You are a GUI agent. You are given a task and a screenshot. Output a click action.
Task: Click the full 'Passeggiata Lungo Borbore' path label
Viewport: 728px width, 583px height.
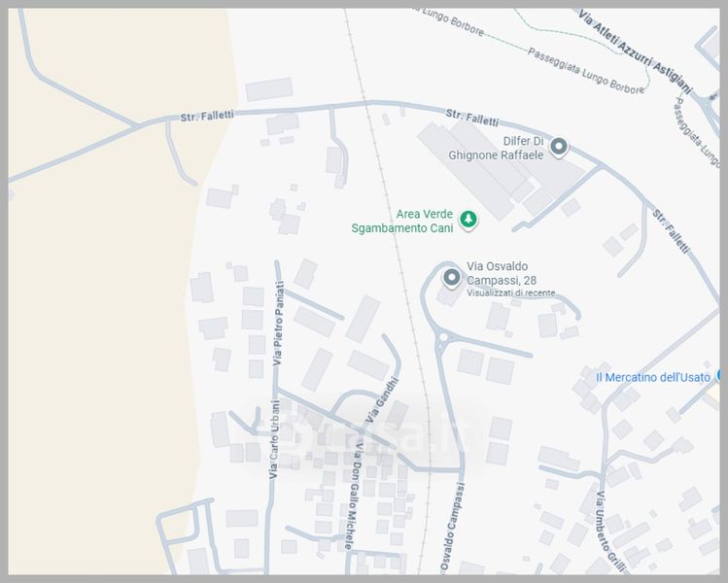[585, 70]
